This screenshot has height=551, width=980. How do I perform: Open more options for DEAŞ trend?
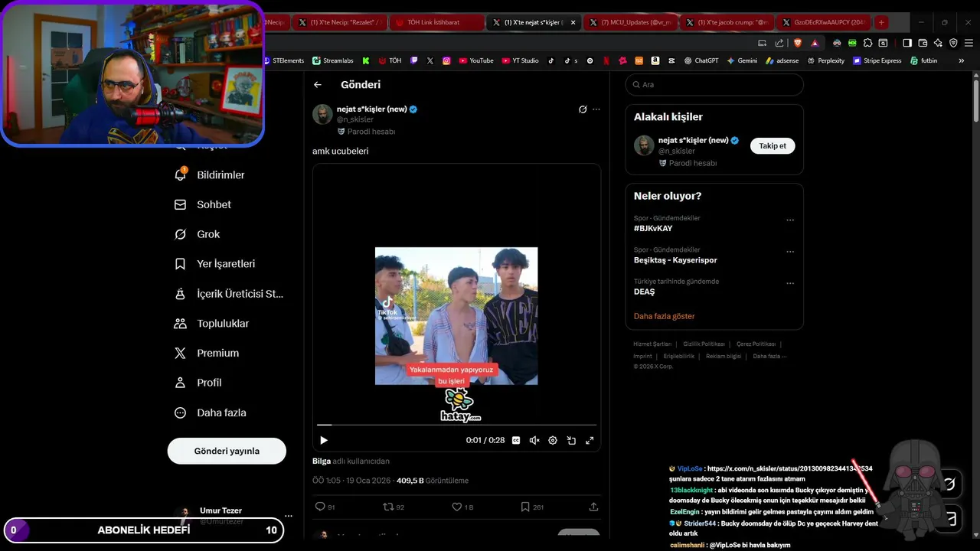pyautogui.click(x=790, y=283)
